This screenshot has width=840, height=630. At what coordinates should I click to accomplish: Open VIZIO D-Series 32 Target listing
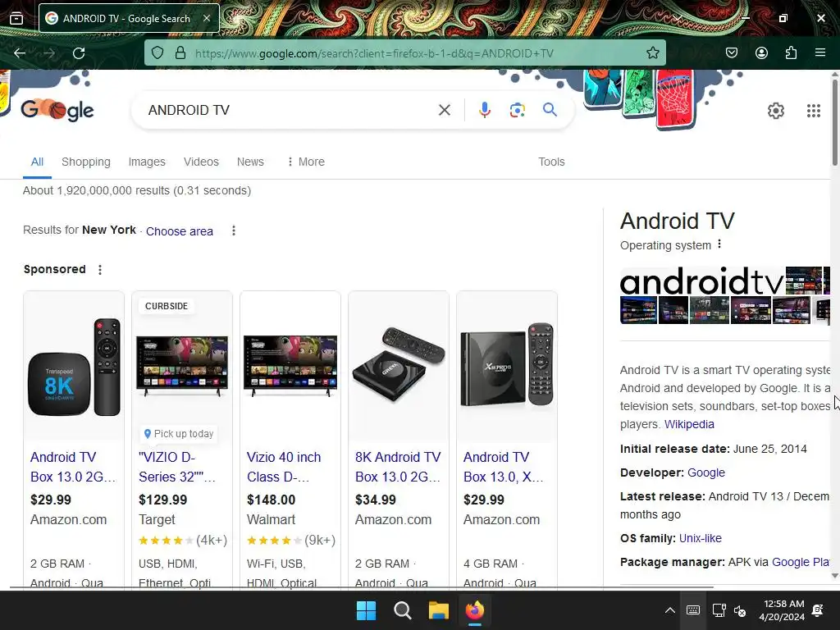177,467
